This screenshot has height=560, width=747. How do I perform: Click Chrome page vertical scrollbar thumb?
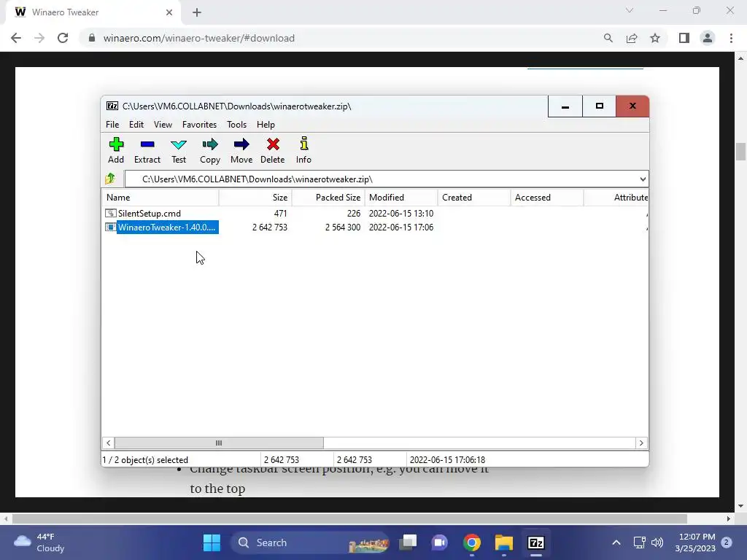[740, 152]
